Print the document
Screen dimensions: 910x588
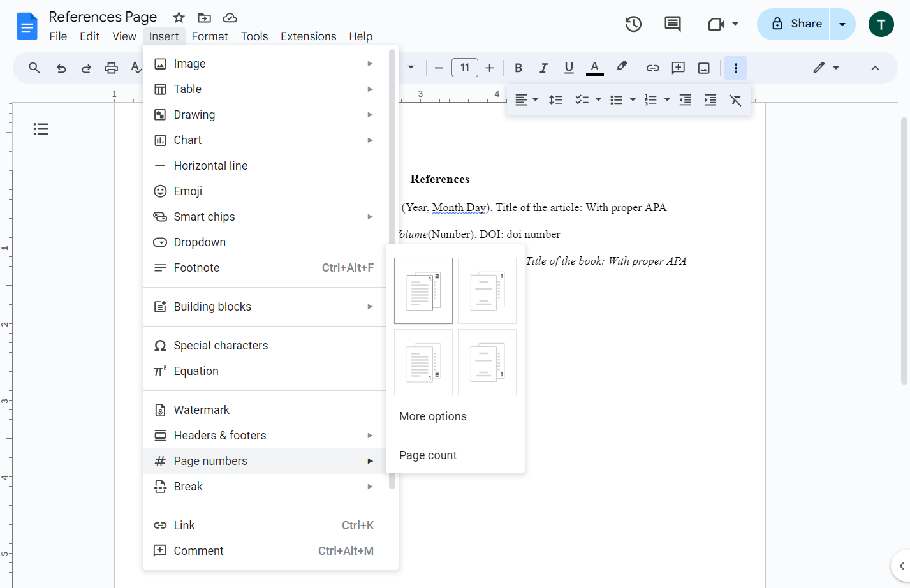pos(112,68)
